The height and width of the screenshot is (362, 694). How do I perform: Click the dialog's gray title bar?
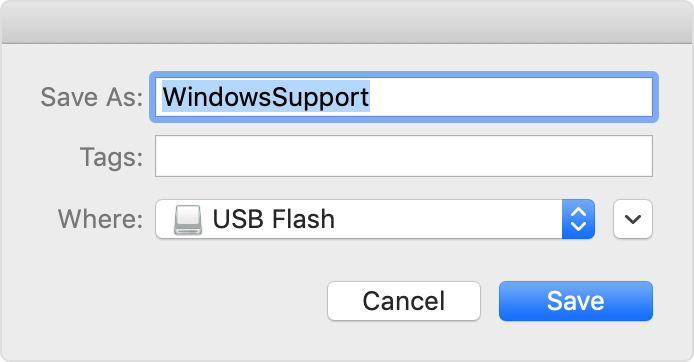click(347, 22)
